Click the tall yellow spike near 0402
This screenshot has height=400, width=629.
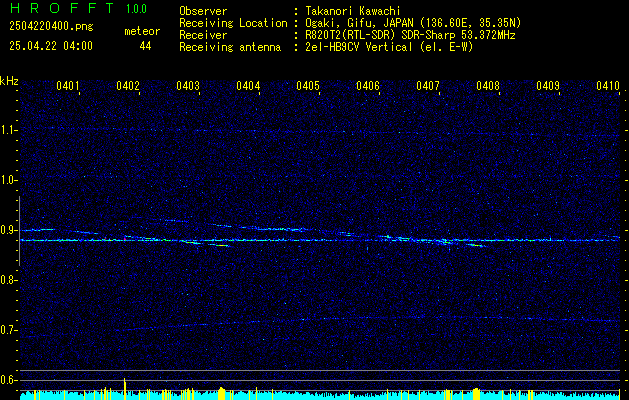(x=125, y=388)
